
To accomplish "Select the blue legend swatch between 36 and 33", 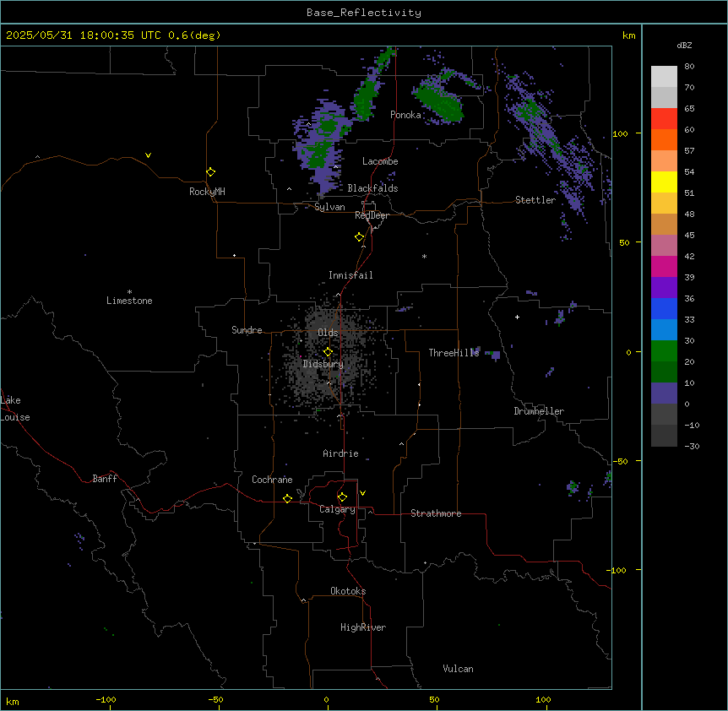I will pos(664,308).
